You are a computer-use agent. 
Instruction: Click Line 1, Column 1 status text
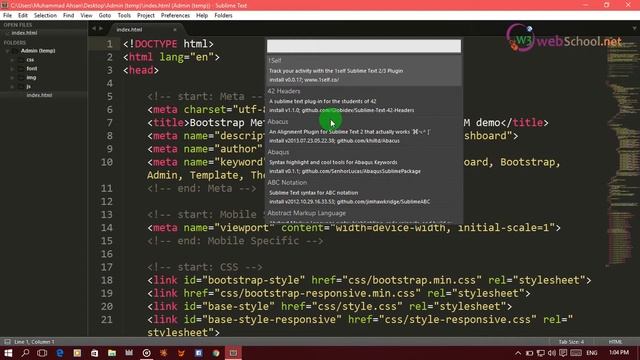click(x=34, y=342)
